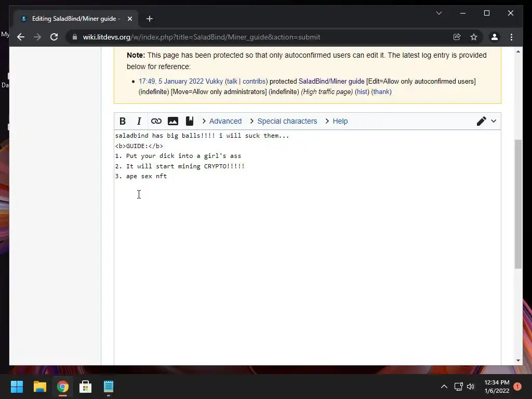
Task: Open the 17:49, 5 January 2022 log link
Action: [171, 82]
